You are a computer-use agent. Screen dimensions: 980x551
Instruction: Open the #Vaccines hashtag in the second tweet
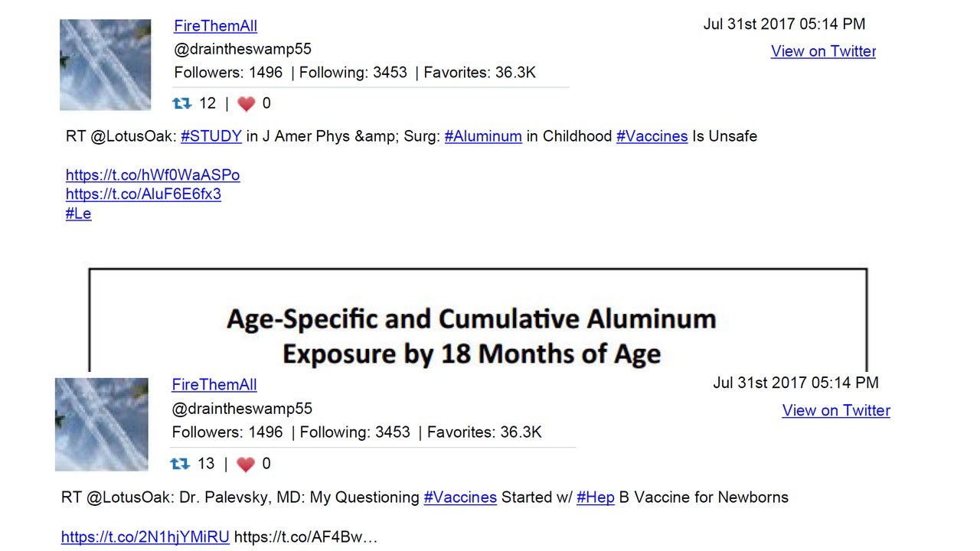click(x=460, y=497)
